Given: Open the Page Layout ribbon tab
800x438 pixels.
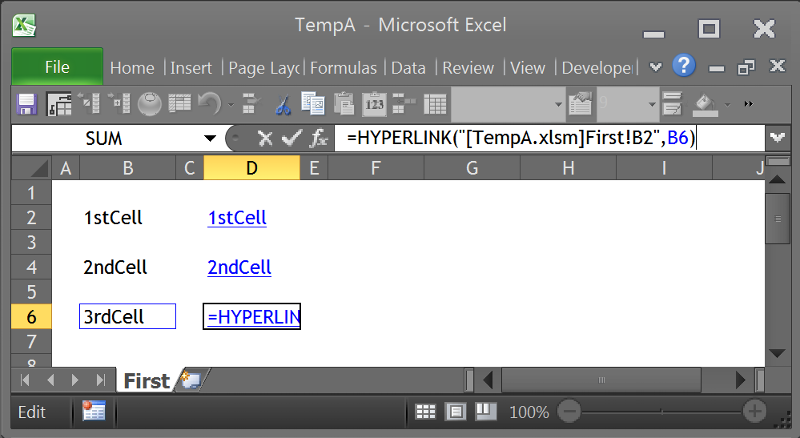Looking at the screenshot, I should [x=264, y=68].
